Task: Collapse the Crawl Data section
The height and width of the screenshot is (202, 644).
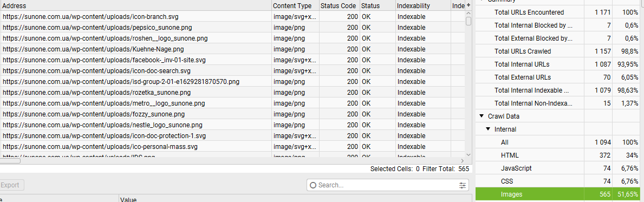Action: click(x=482, y=116)
